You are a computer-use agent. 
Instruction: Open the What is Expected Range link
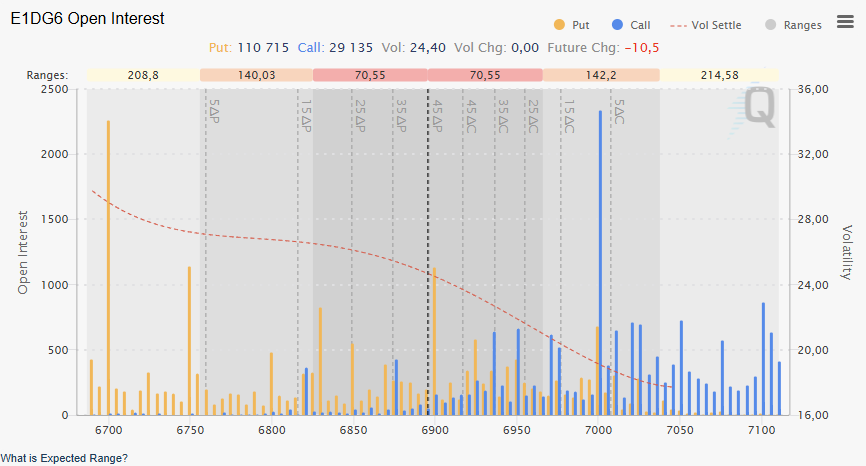point(64,458)
